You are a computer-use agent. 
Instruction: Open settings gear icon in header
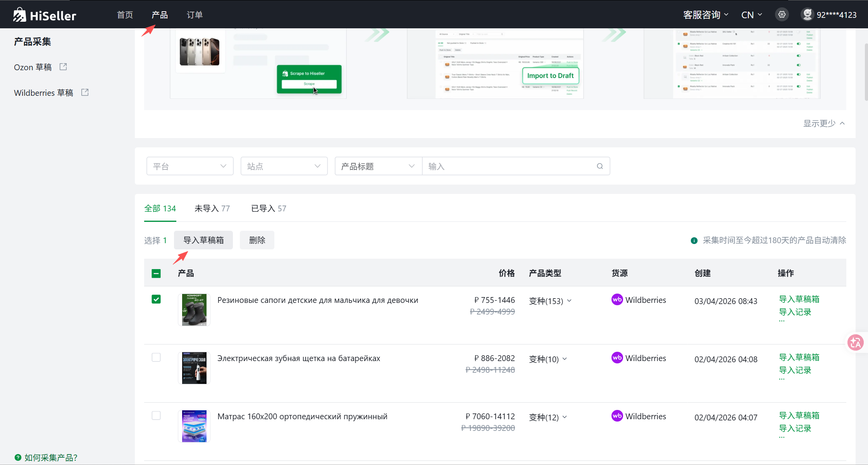click(782, 15)
